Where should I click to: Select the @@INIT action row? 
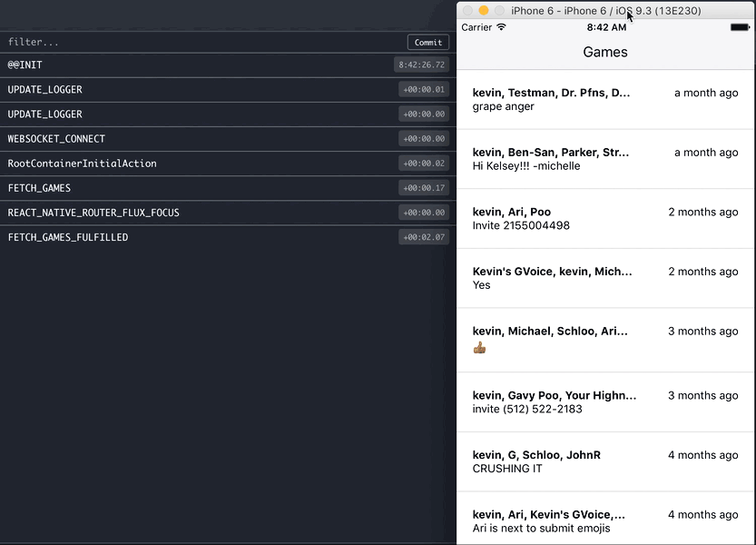pyautogui.click(x=228, y=64)
